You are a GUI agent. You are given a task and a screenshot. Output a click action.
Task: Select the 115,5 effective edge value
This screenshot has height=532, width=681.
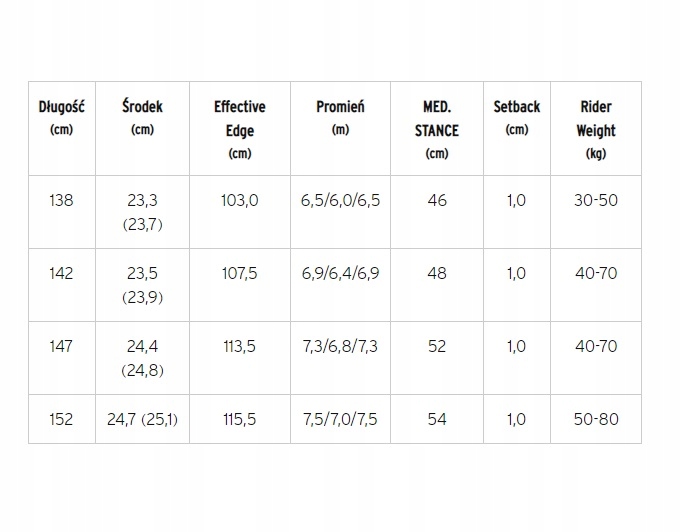coord(240,419)
